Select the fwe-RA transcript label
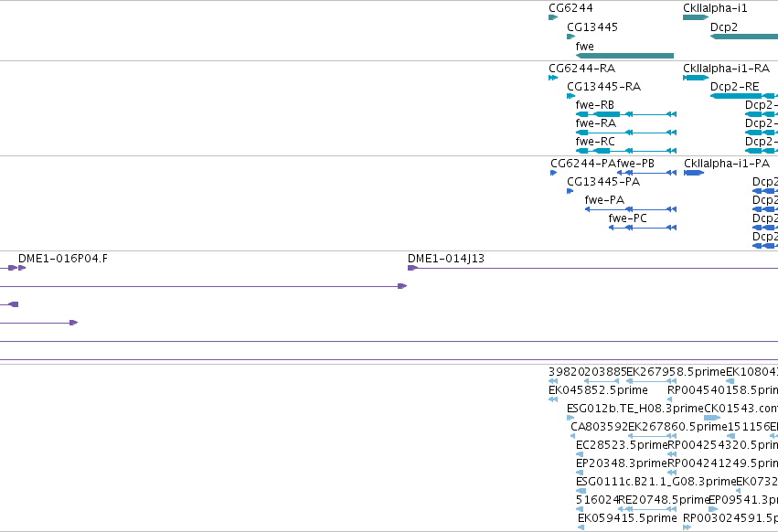Viewport: 778px width, 532px height. (595, 123)
